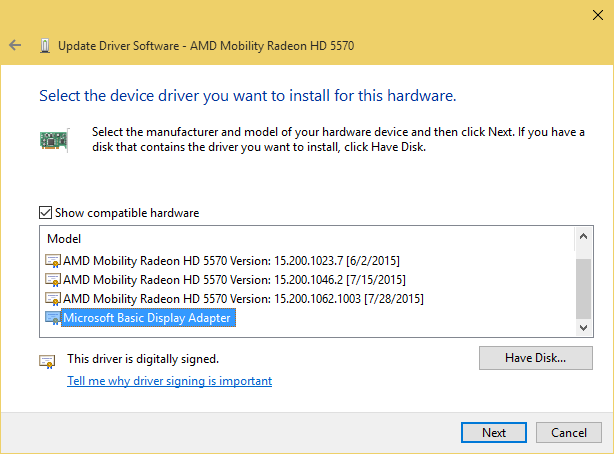Click the green hardware card icon

click(54, 140)
